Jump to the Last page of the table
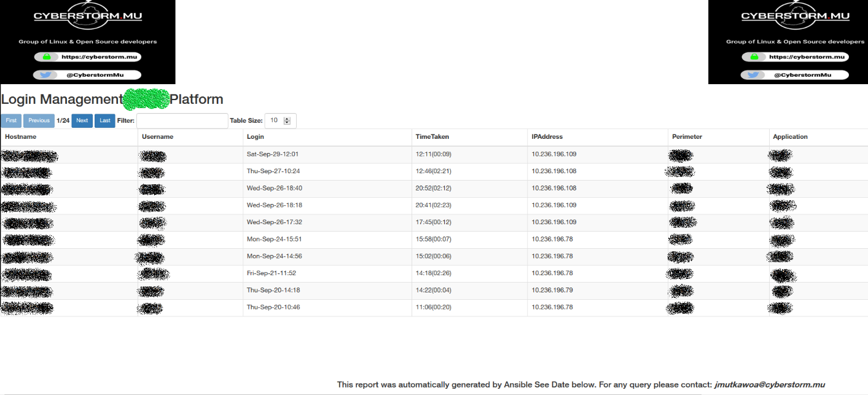Image resolution: width=868 pixels, height=395 pixels. [104, 121]
